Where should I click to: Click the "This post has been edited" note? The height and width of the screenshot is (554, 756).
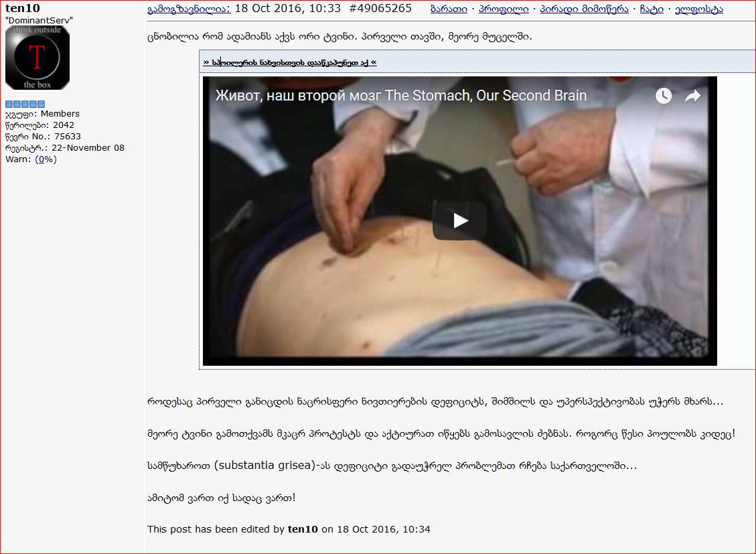pyautogui.click(x=289, y=529)
